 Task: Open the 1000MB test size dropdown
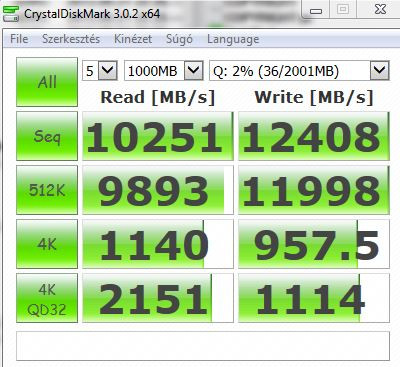point(164,70)
